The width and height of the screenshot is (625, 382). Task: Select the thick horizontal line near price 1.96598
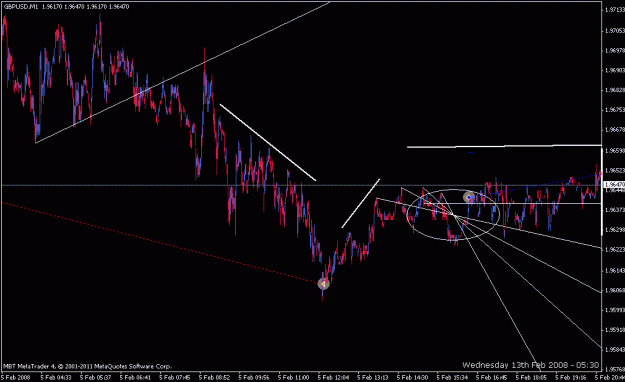pyautogui.click(x=504, y=146)
